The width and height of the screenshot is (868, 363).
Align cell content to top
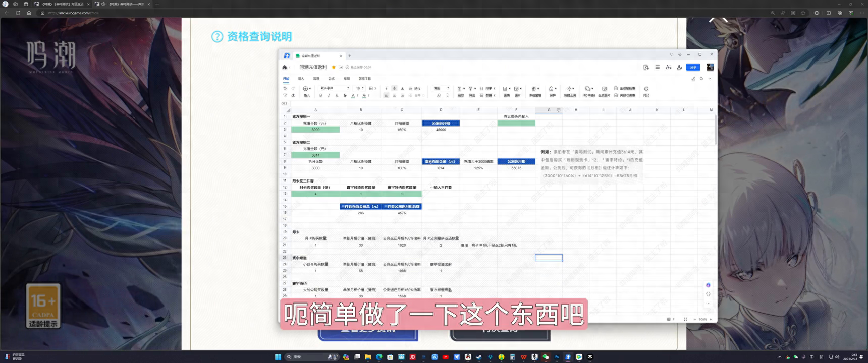pyautogui.click(x=386, y=88)
